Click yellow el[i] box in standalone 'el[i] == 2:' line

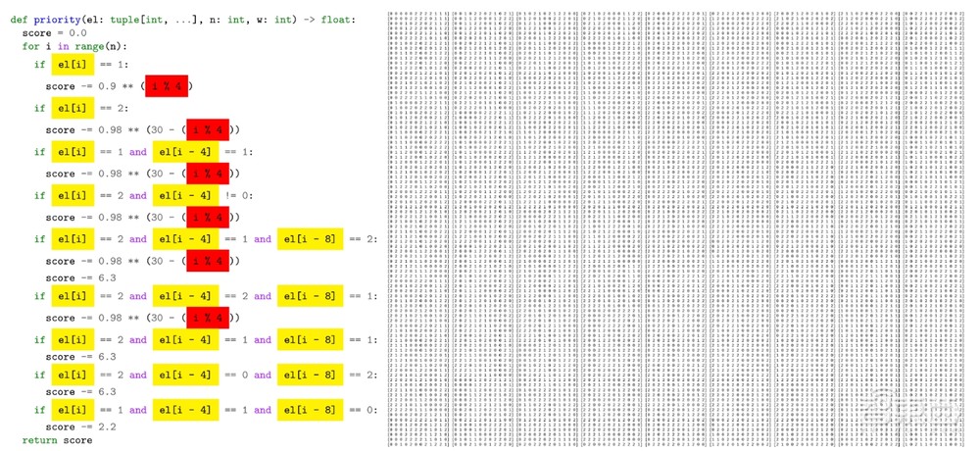[x=73, y=108]
